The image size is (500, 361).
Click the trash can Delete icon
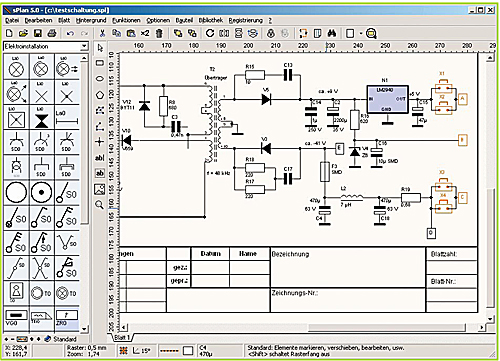click(159, 33)
